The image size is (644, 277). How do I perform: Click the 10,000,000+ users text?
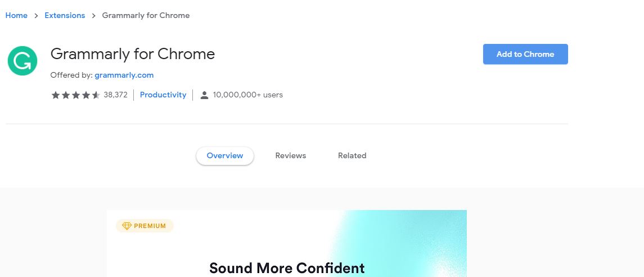point(248,95)
